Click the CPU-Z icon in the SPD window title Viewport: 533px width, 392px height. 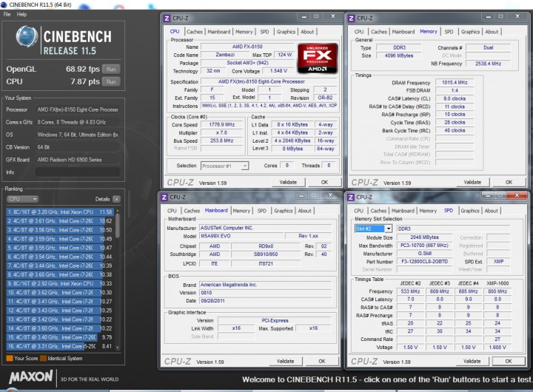(351, 197)
